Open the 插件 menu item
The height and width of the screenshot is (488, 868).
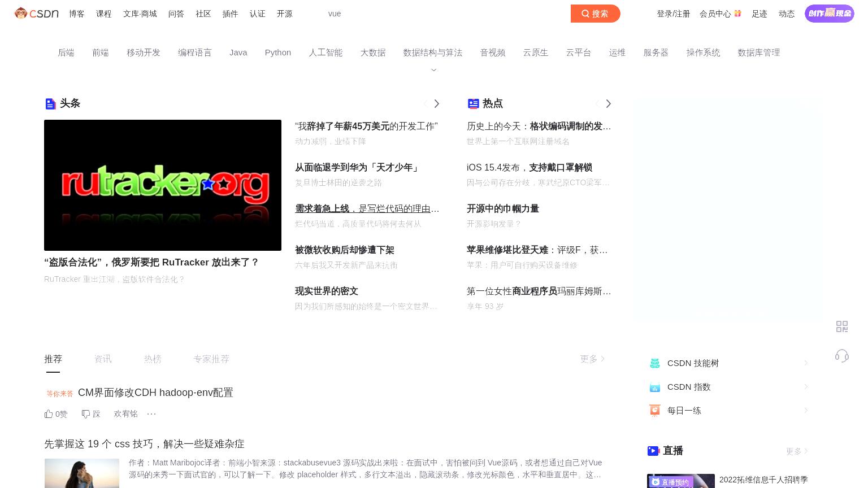click(x=231, y=14)
